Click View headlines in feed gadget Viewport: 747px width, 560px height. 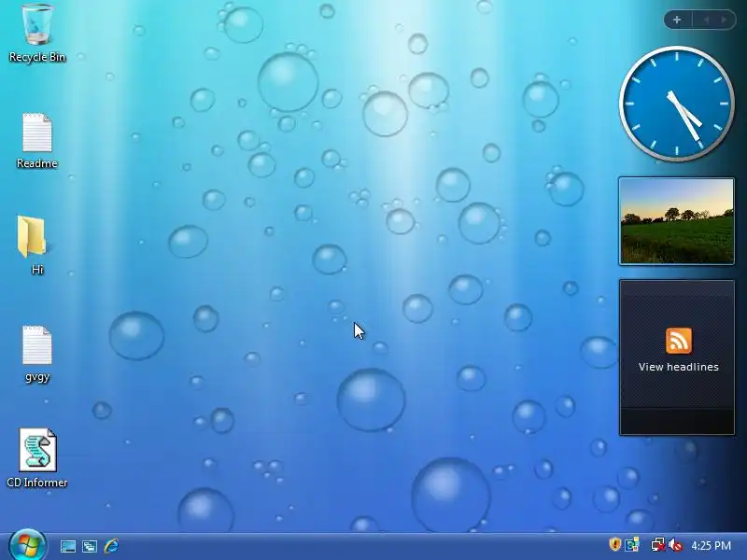click(x=679, y=367)
